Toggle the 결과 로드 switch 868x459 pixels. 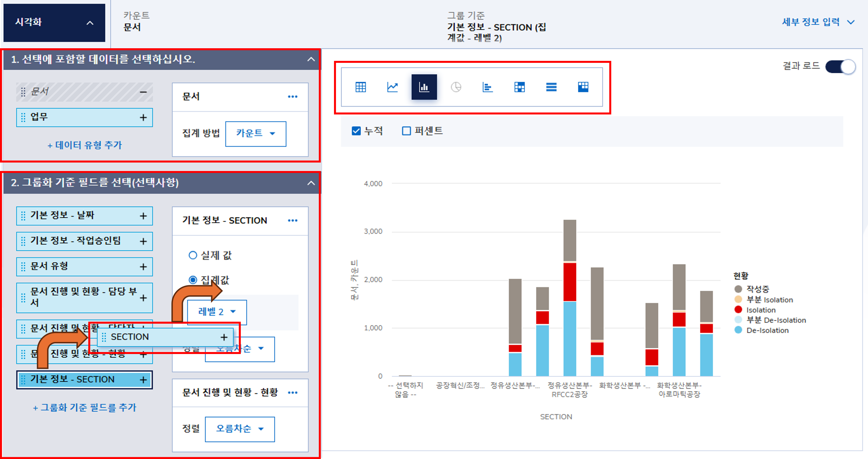(x=840, y=66)
